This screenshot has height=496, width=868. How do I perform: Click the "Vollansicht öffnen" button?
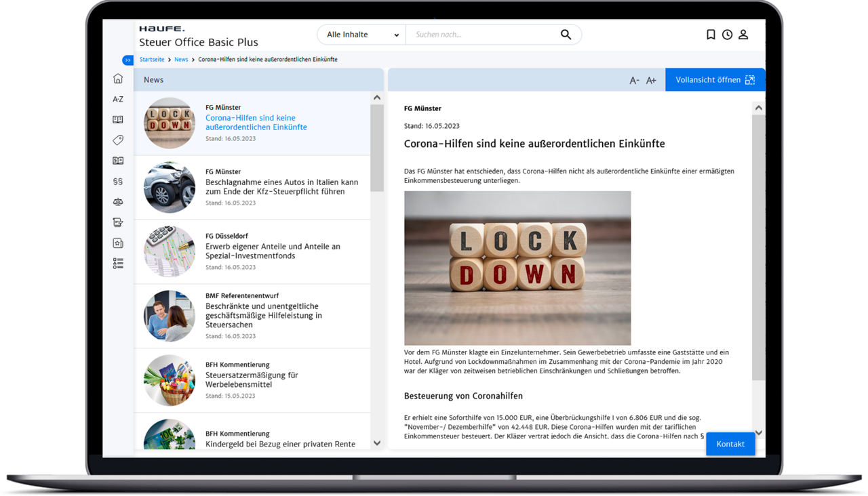715,80
